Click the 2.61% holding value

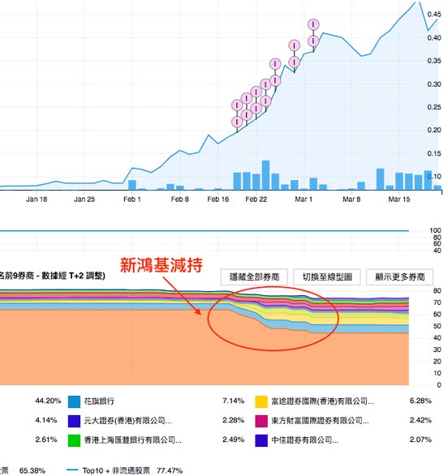(x=46, y=440)
